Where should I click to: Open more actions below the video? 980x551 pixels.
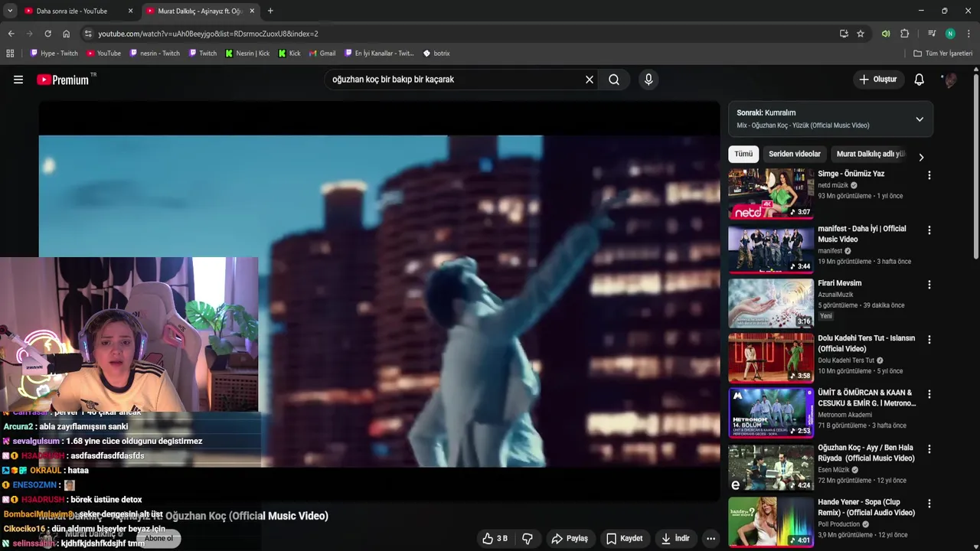711,539
